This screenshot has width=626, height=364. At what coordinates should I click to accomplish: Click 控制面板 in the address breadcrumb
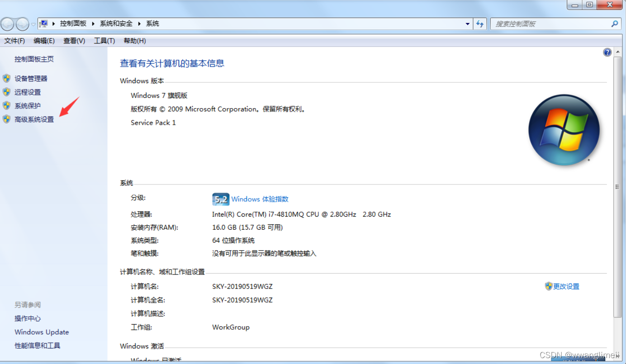click(x=73, y=24)
